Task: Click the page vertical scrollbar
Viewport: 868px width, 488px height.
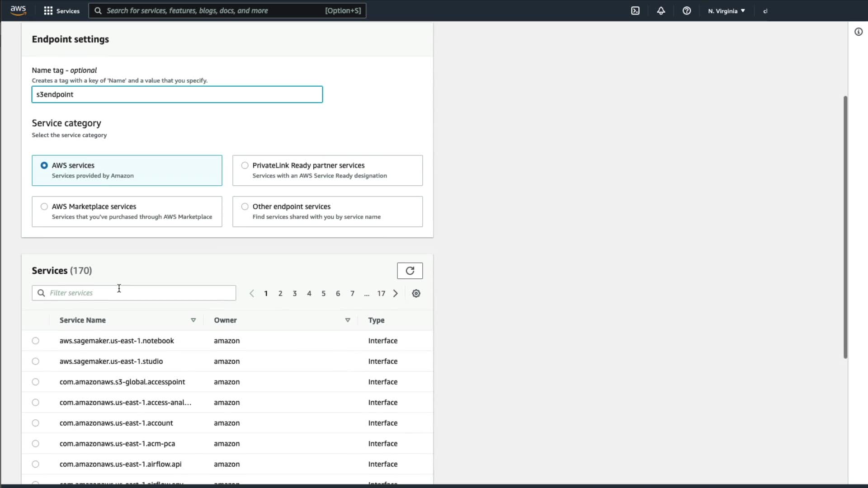Action: [845, 226]
